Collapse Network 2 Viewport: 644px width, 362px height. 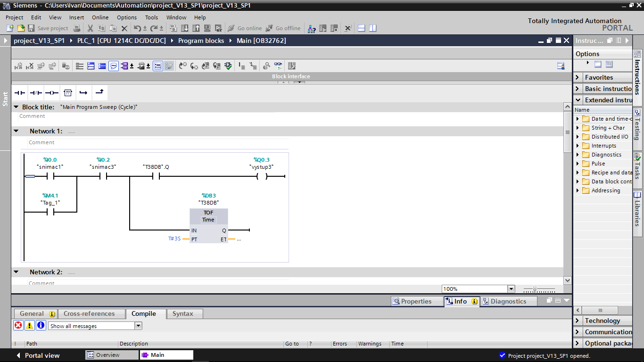click(16, 272)
